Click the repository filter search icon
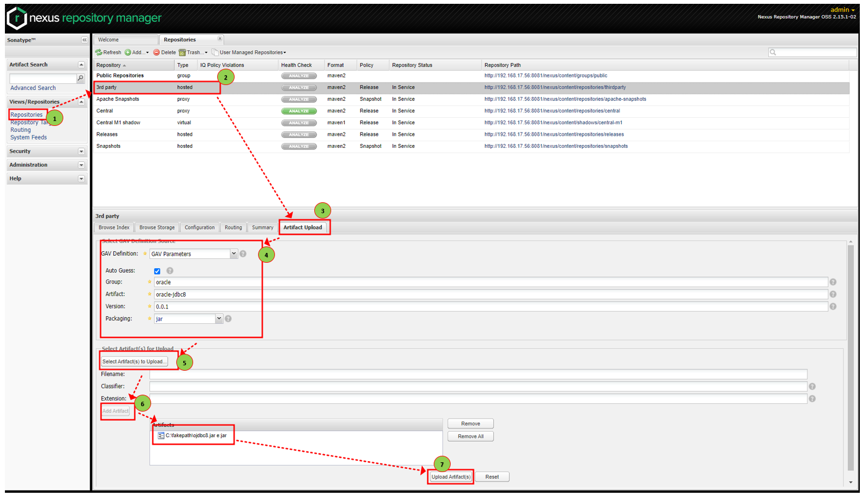This screenshot has width=868, height=495. click(773, 52)
